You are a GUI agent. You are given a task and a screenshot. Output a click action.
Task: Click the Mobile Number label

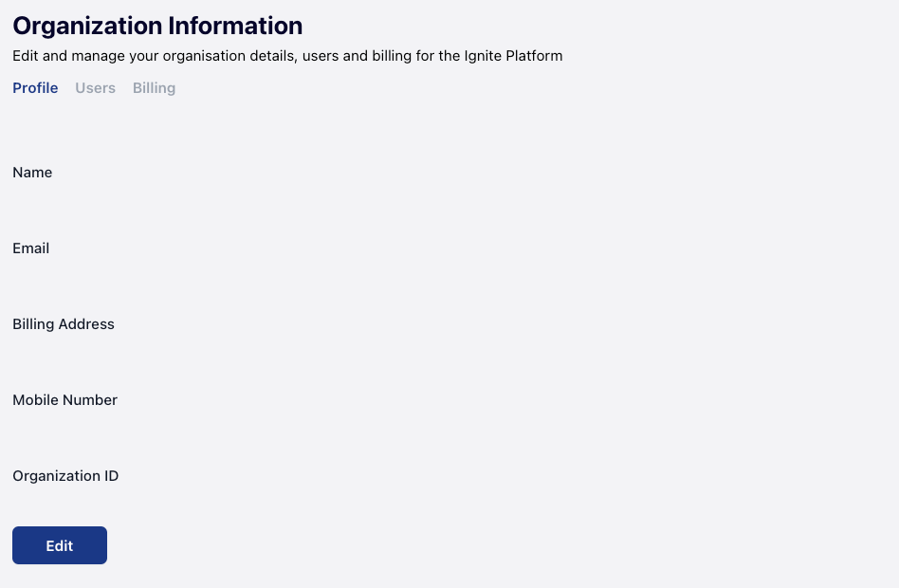tap(64, 400)
